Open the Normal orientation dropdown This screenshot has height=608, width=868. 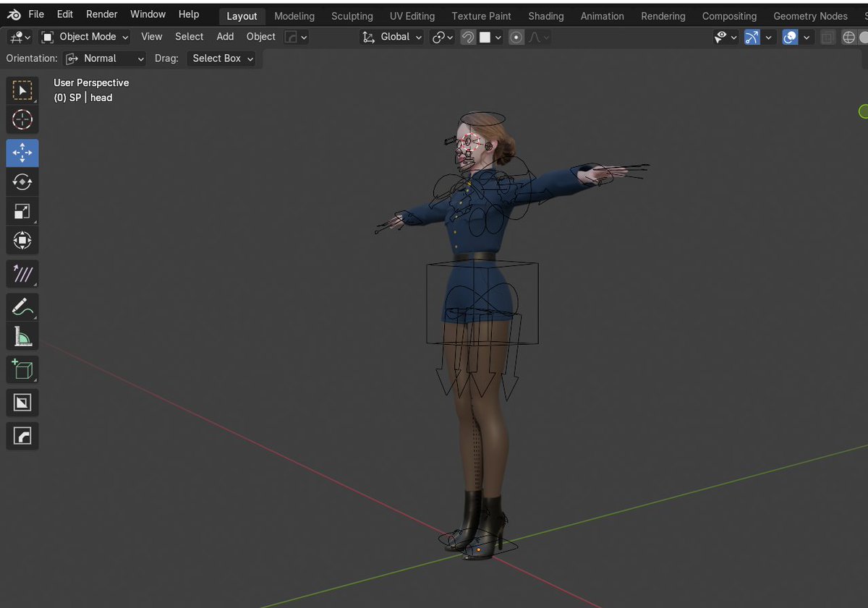106,59
